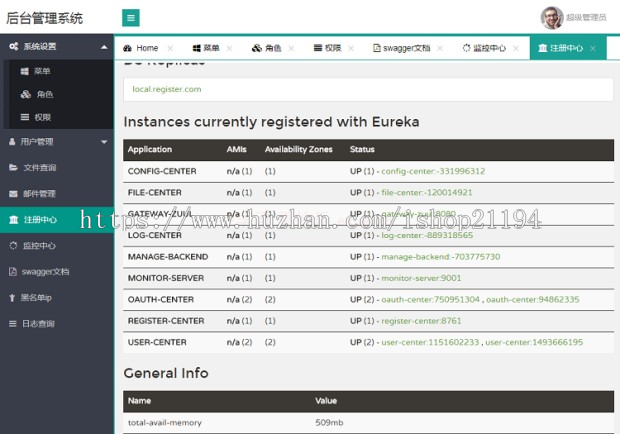Open 角色 in the sidebar submenu
This screenshot has width=620, height=434.
click(43, 94)
